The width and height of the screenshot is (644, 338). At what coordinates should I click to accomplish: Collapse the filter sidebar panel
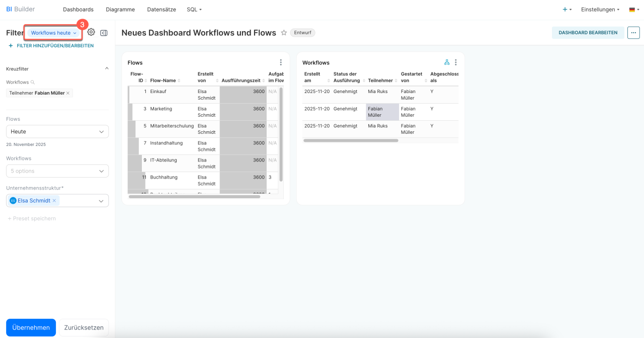pos(104,33)
